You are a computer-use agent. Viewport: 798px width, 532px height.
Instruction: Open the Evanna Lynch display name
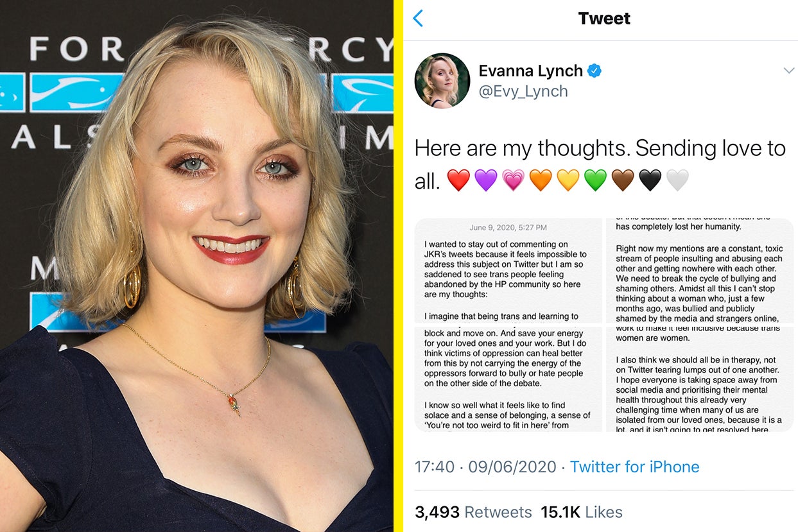[x=531, y=71]
